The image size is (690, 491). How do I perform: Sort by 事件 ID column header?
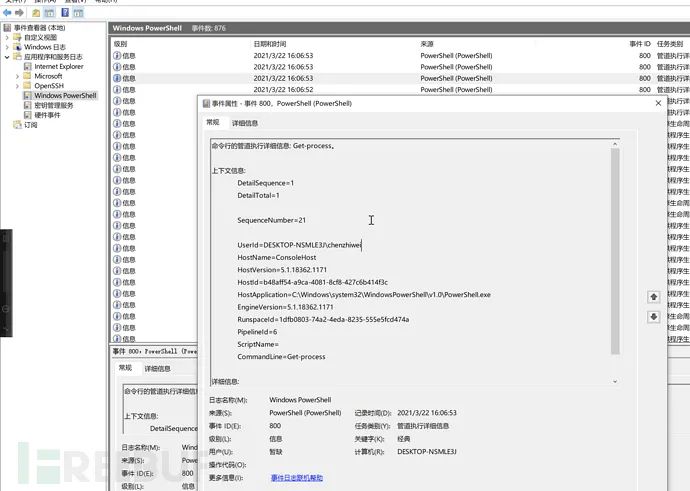[x=639, y=44]
